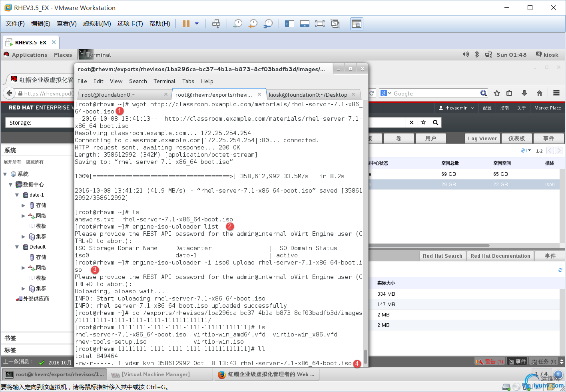566x392 pixels.
Task: Click the Send Ctrl+Alt+Del toolbar icon
Action: click(216, 24)
